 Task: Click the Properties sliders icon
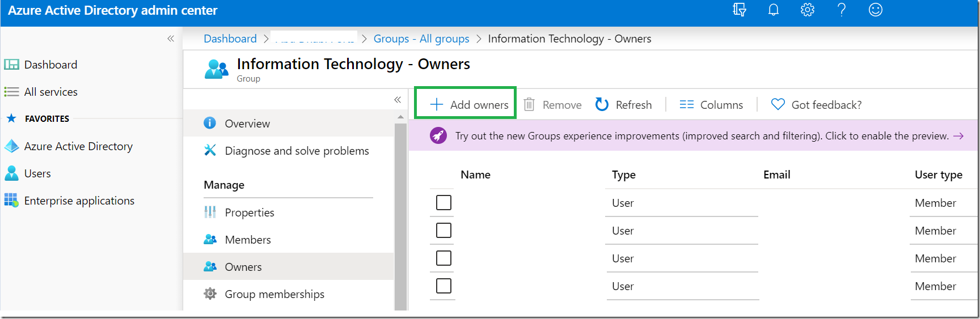click(210, 212)
